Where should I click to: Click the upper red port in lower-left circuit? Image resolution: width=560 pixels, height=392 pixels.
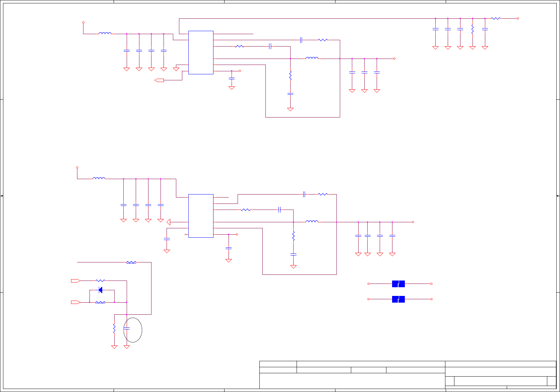[x=75, y=281]
